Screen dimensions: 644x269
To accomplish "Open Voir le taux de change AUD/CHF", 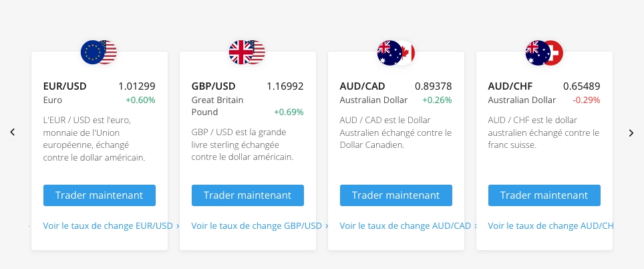I will tap(550, 226).
